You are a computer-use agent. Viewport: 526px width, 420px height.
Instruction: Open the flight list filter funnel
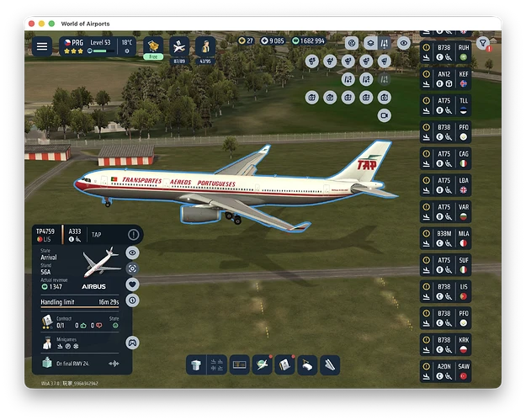pos(483,43)
